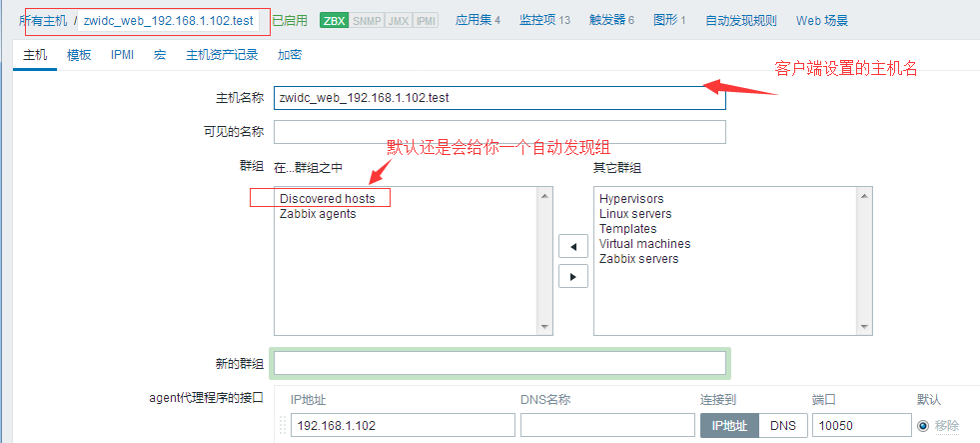
Task: Switch to the 主机资产记录 tab
Action: tap(221, 55)
